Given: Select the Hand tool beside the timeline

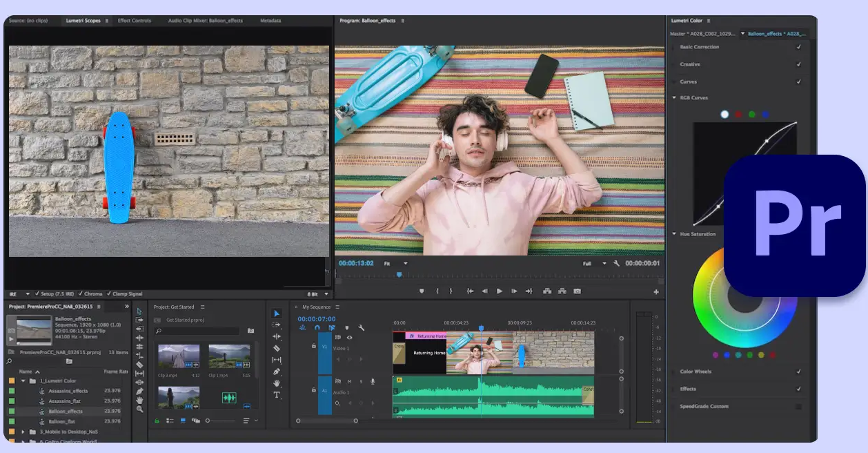Looking at the screenshot, I should [x=277, y=383].
